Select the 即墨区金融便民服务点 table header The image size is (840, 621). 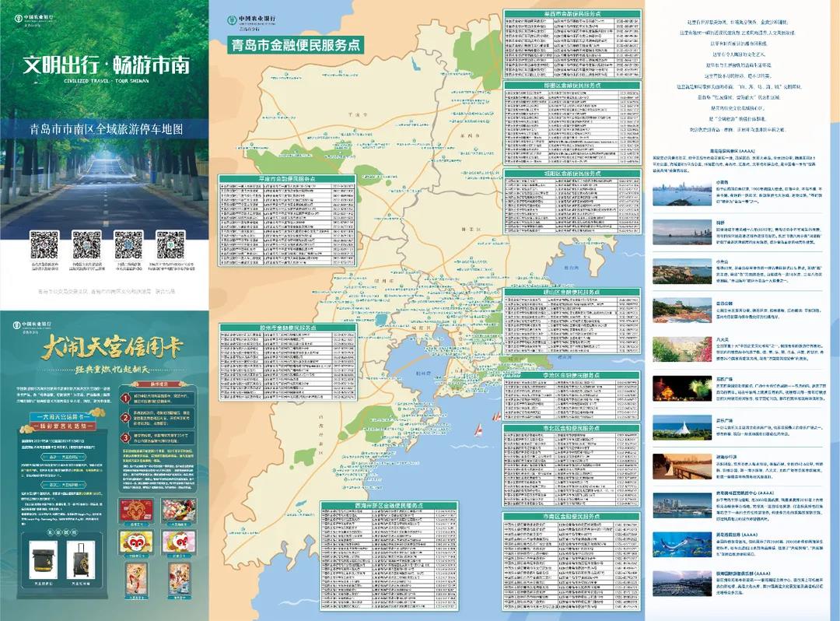click(x=572, y=85)
